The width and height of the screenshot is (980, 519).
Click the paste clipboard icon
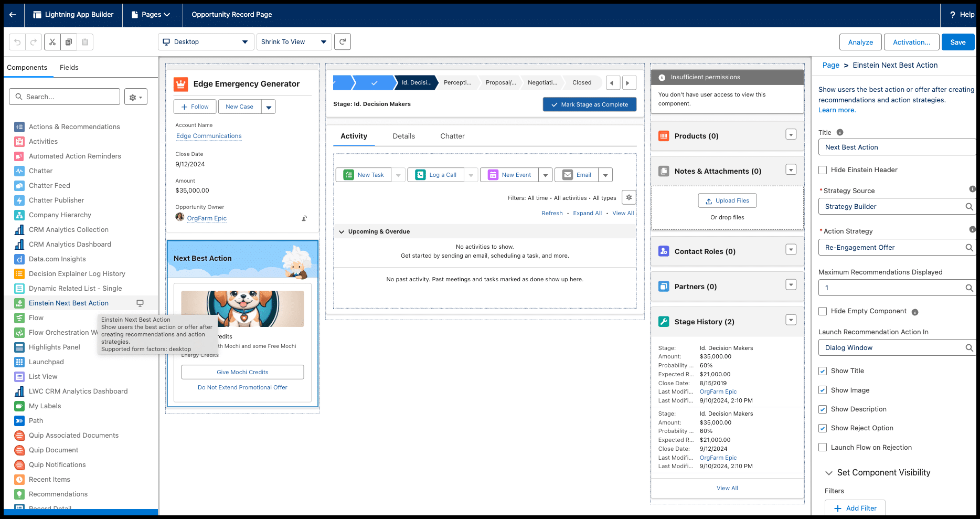(x=85, y=42)
